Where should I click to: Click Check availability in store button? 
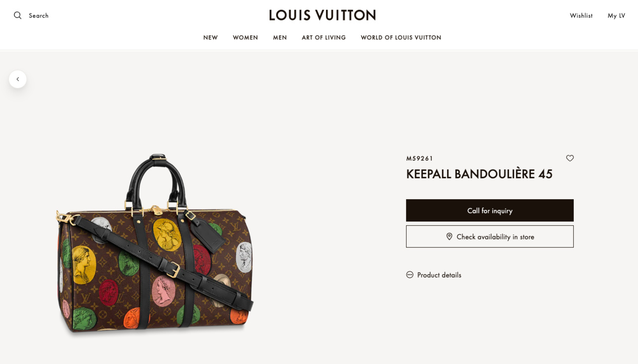490,237
